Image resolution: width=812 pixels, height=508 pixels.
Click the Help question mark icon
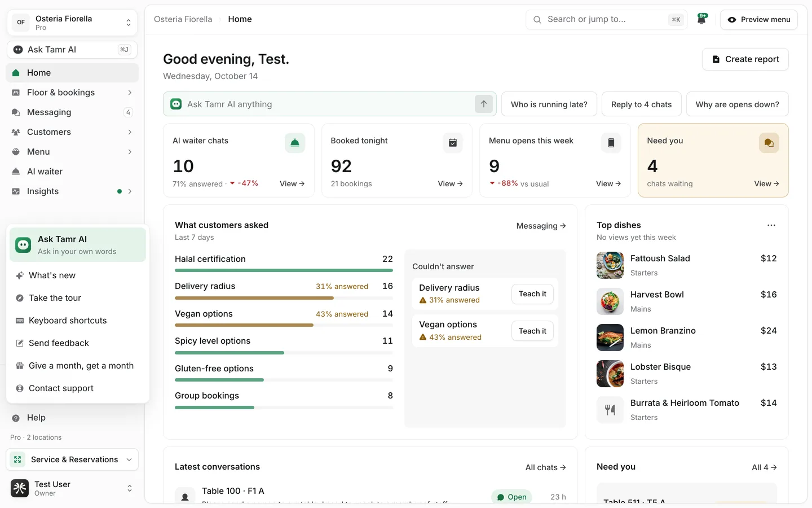point(16,418)
